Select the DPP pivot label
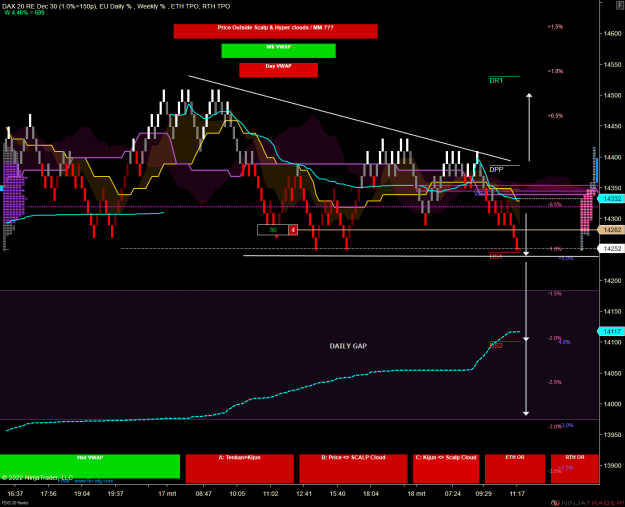Screen dimensions: 625x507 click(496, 169)
